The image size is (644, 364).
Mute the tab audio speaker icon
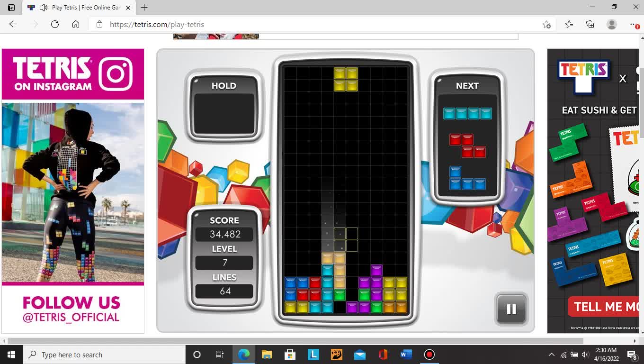(x=44, y=8)
